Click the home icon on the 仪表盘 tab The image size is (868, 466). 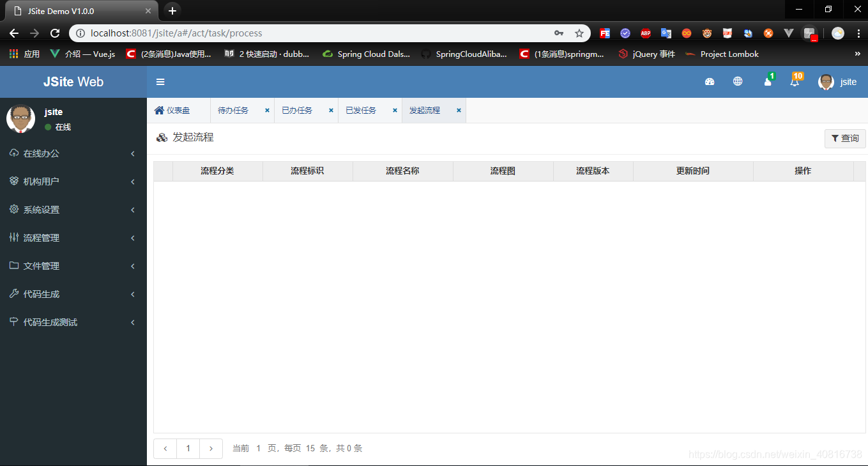[x=158, y=109]
